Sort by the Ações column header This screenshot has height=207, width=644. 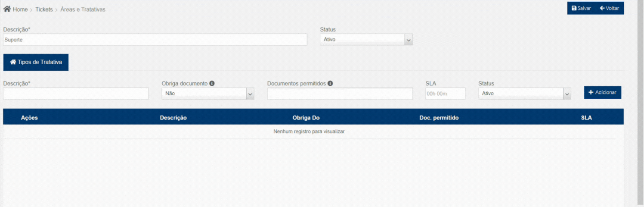pos(29,118)
